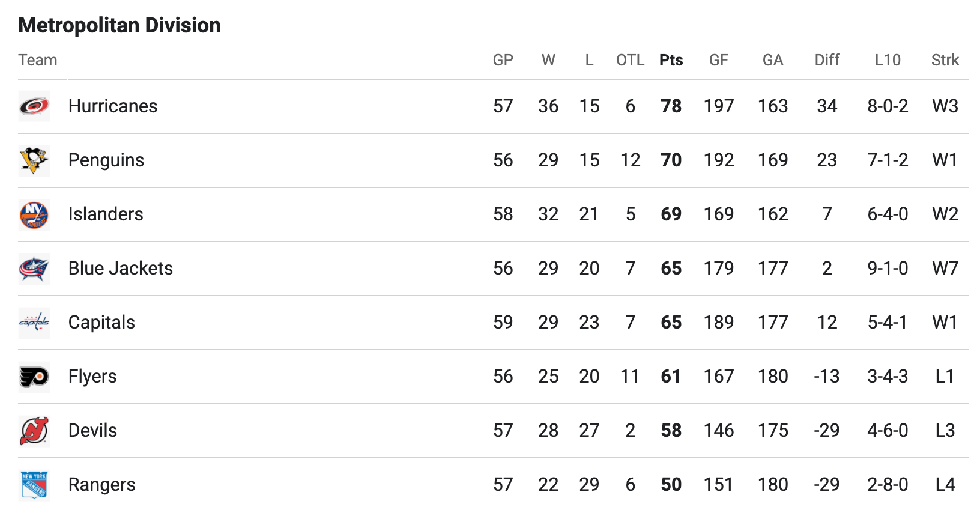Open the Penguins team name link

[x=106, y=160]
